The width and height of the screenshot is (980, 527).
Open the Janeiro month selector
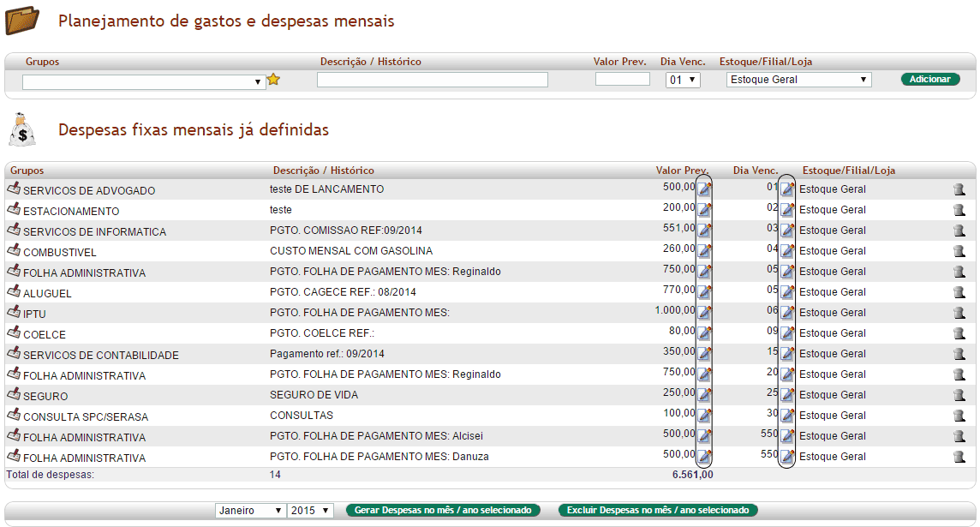tap(250, 511)
